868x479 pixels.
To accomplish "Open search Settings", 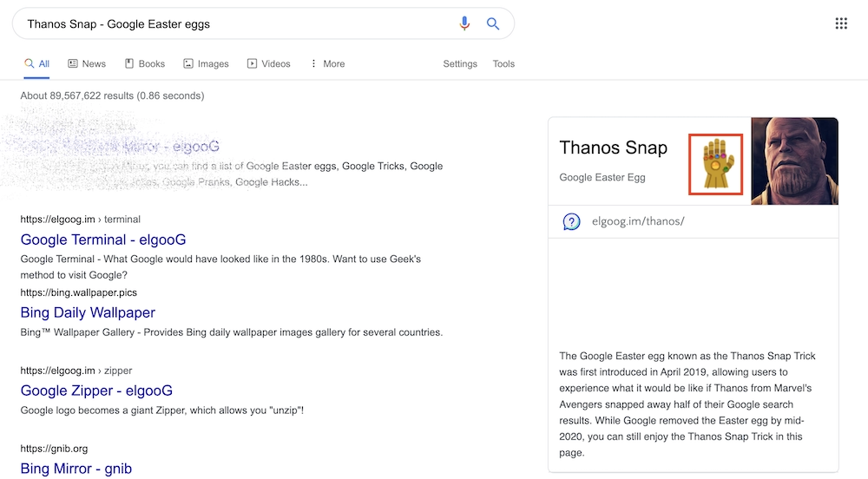I will coord(460,64).
